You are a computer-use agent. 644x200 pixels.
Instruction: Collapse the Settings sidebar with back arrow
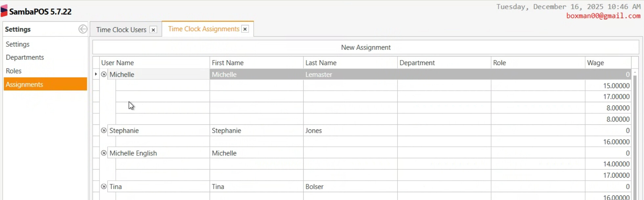click(x=83, y=29)
